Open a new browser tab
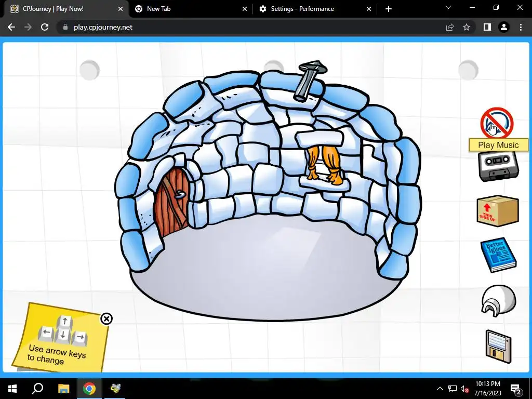This screenshot has height=399, width=532. coord(389,9)
